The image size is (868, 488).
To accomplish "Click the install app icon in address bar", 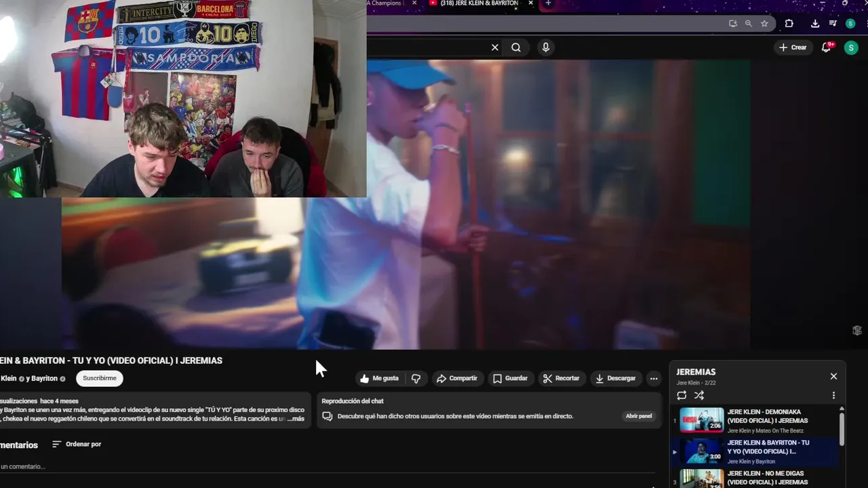I will point(733,23).
